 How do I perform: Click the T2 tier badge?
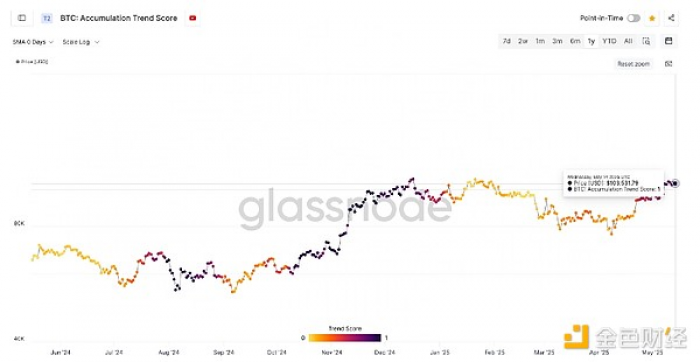(46, 18)
